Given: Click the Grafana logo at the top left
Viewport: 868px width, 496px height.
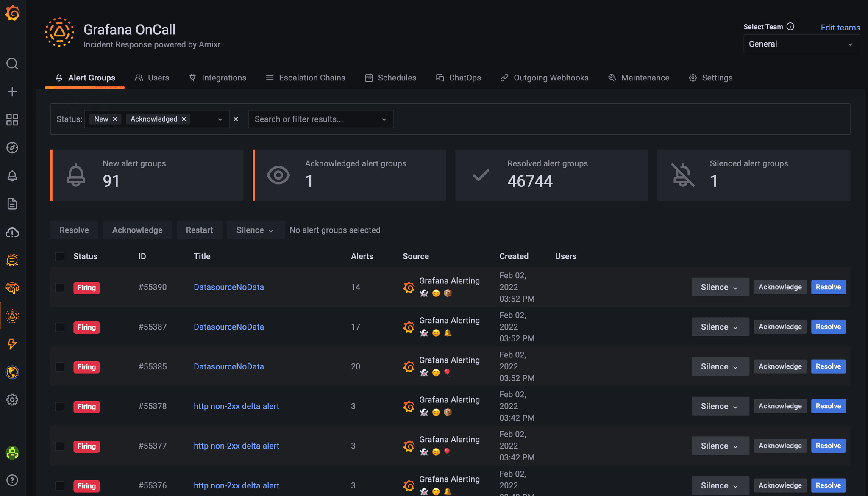Looking at the screenshot, I should pos(12,13).
